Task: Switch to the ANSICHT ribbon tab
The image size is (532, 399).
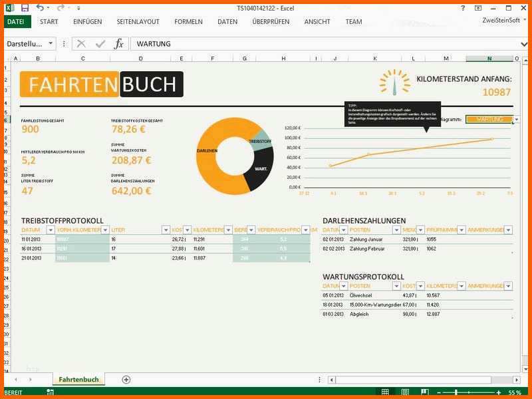Action: [x=317, y=22]
